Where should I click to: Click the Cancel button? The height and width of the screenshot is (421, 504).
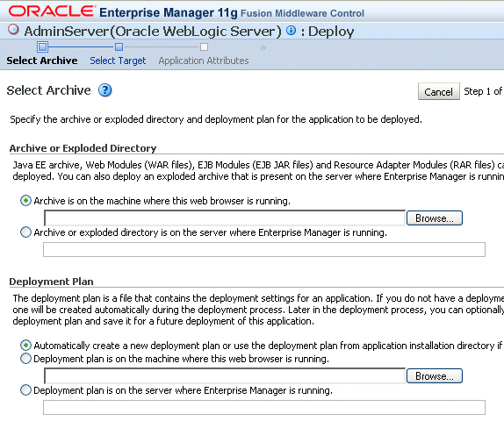pyautogui.click(x=439, y=91)
